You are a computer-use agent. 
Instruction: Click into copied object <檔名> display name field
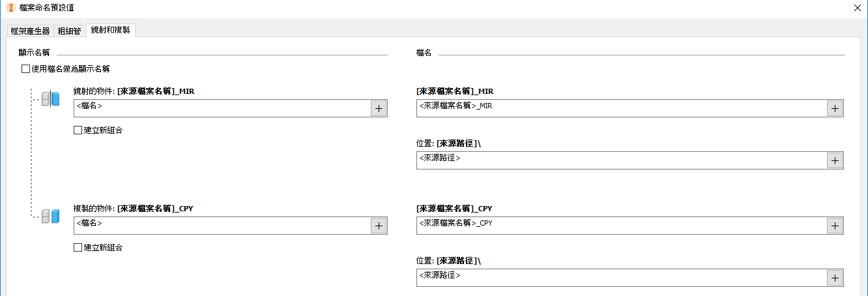(x=222, y=226)
